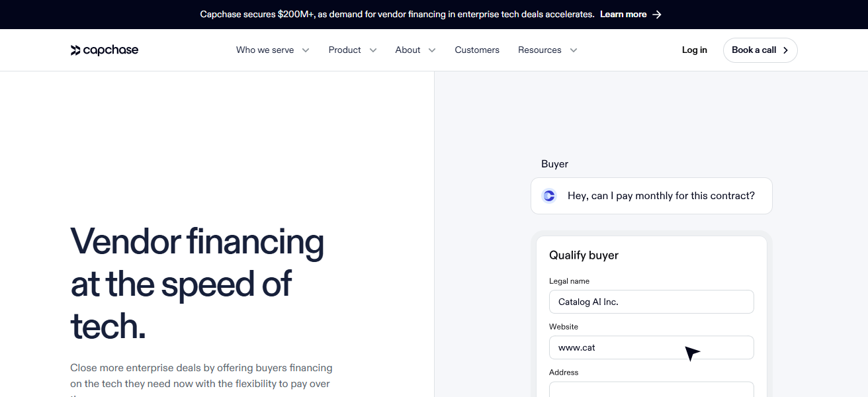This screenshot has width=868, height=397.
Task: Click the Qualify buyer heading
Action: click(x=584, y=255)
